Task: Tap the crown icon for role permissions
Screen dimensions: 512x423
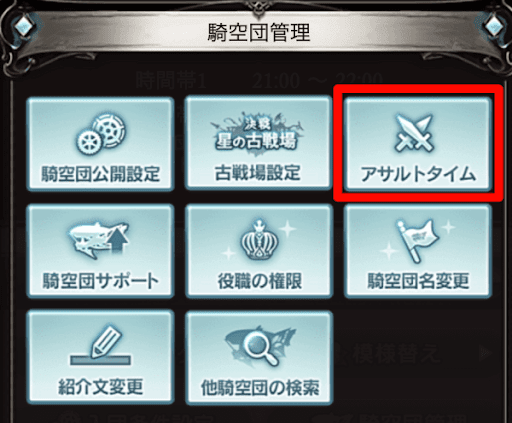Action: coord(257,239)
